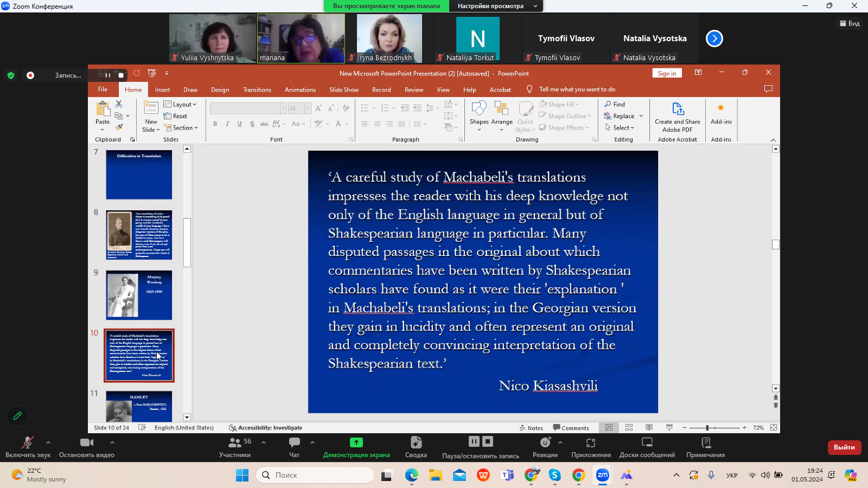Open the Zoom chat panel
Viewport: 868px width, 488px height.
(x=294, y=447)
